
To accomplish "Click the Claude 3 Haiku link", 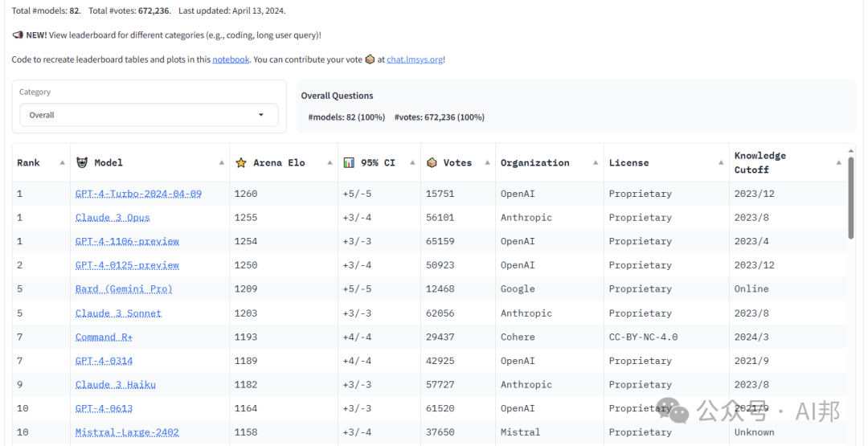I will [116, 385].
